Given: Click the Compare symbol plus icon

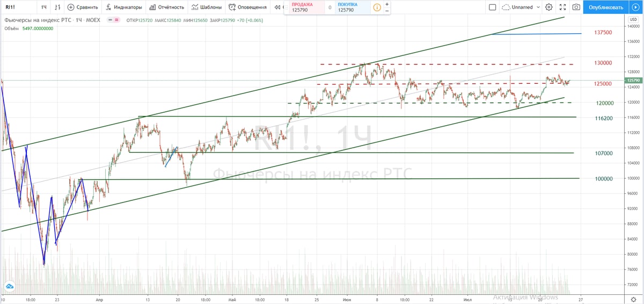Looking at the screenshot, I should (x=71, y=8).
